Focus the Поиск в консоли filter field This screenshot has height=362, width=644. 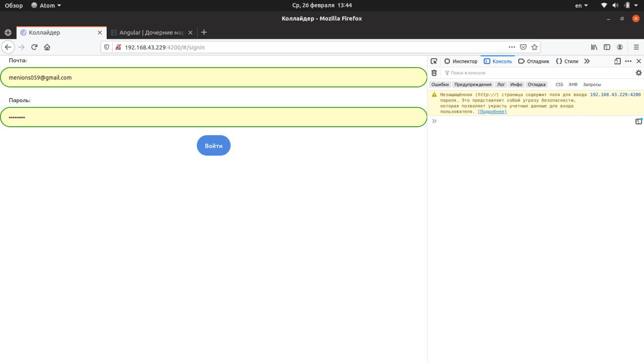click(537, 73)
